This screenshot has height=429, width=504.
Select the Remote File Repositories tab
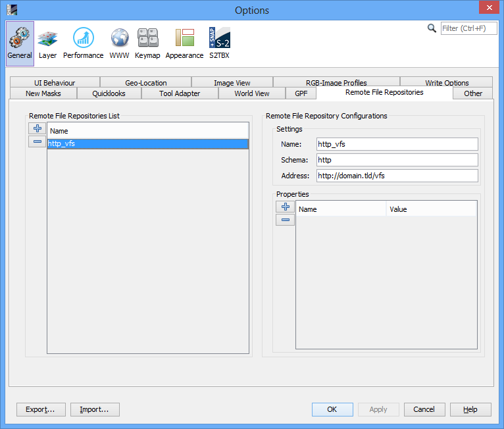tap(384, 93)
